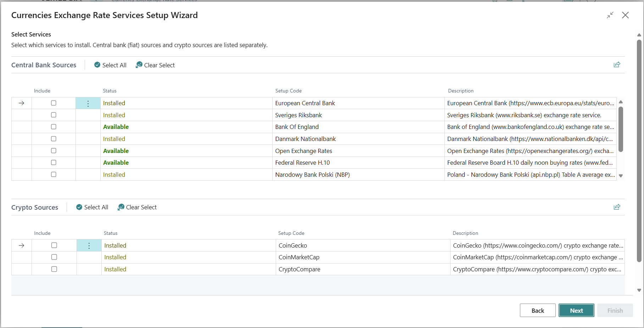Viewport: 644px width, 328px height.
Task: Click Select All for Central Bank Sources
Action: [x=110, y=65]
